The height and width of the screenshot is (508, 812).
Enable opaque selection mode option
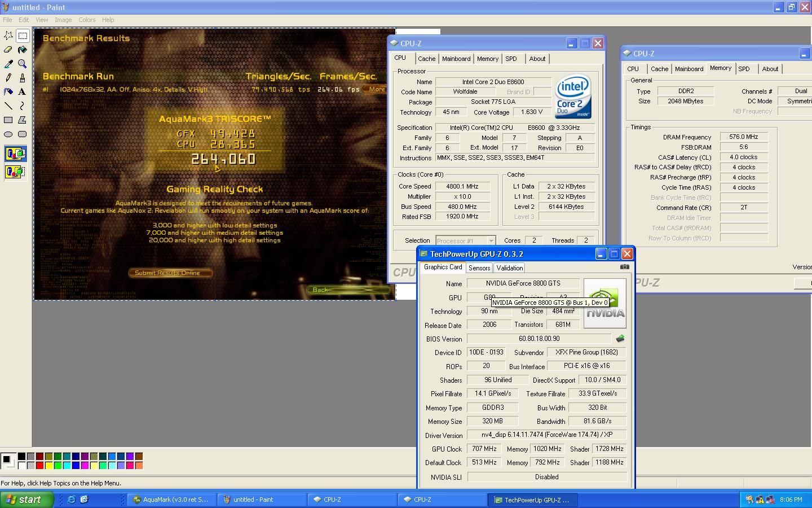tap(15, 154)
